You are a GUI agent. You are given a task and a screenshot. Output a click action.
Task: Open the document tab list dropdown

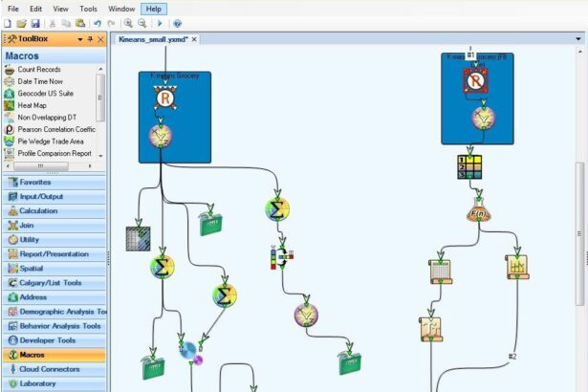pos(578,39)
